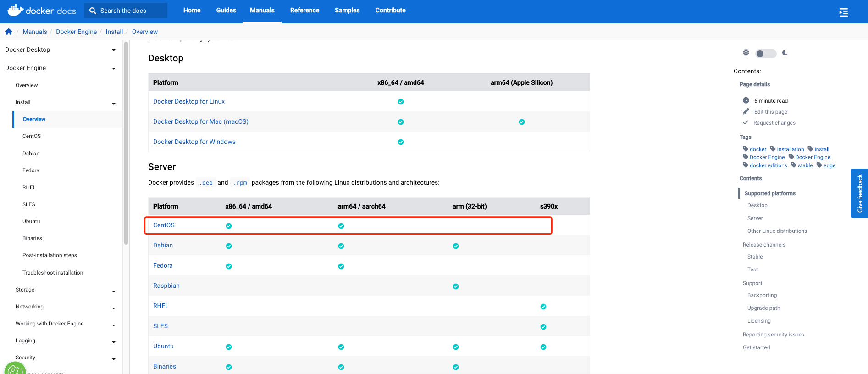This screenshot has height=374, width=868.
Task: Collapse the Docker Engine sidebar section
Action: coord(114,69)
